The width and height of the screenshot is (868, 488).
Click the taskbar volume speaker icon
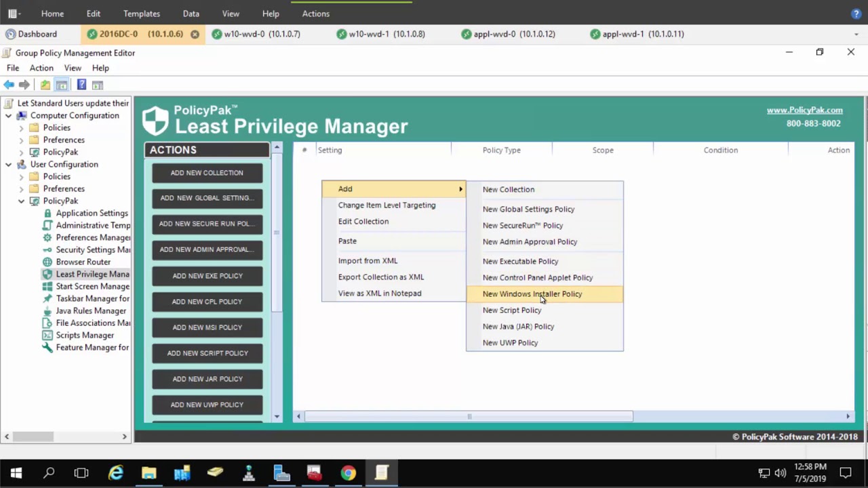[780, 472]
